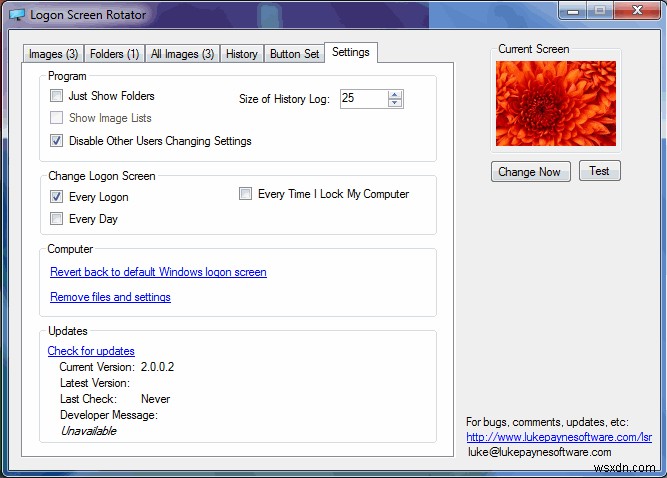This screenshot has height=478, width=667.
Task: Click the Test button
Action: (600, 171)
